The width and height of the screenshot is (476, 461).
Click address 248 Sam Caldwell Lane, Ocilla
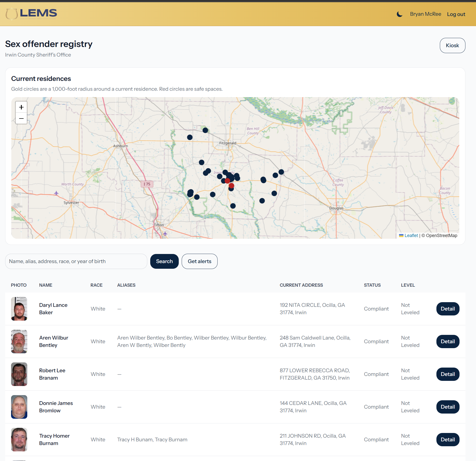[x=315, y=342]
